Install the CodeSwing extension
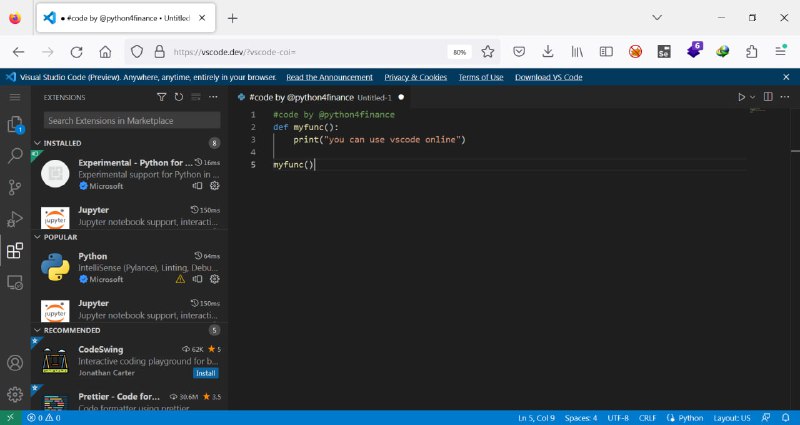The height and width of the screenshot is (425, 800). coord(206,373)
